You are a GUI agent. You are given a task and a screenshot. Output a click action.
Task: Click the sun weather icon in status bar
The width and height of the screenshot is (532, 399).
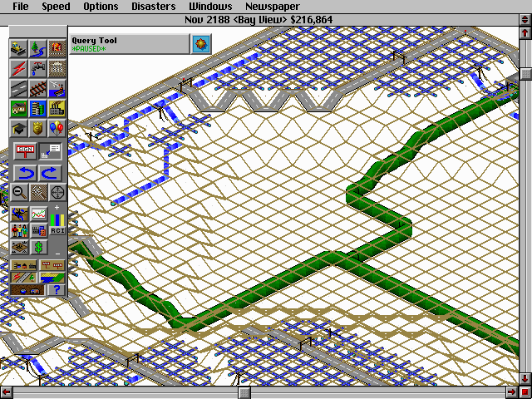click(201, 44)
